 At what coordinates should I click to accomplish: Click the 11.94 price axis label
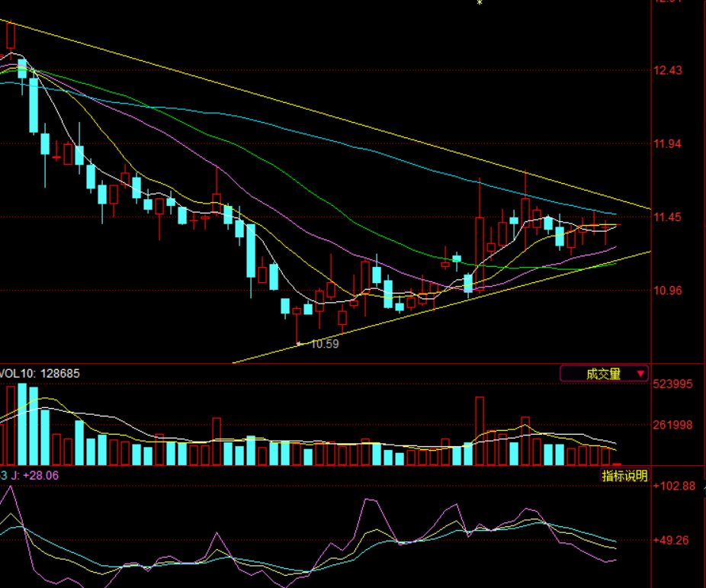[668, 143]
